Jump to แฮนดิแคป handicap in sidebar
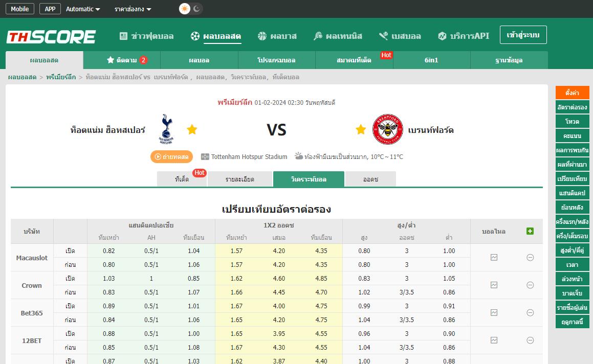 572,193
